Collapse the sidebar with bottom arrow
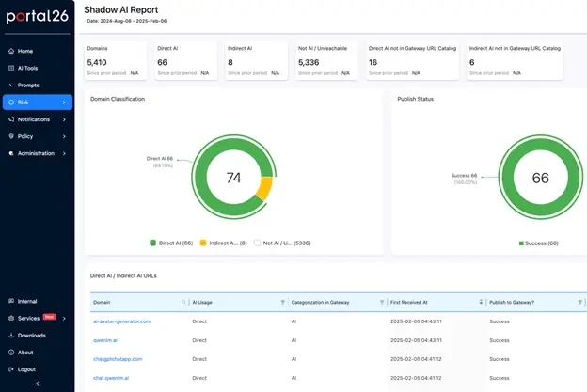 click(37, 384)
